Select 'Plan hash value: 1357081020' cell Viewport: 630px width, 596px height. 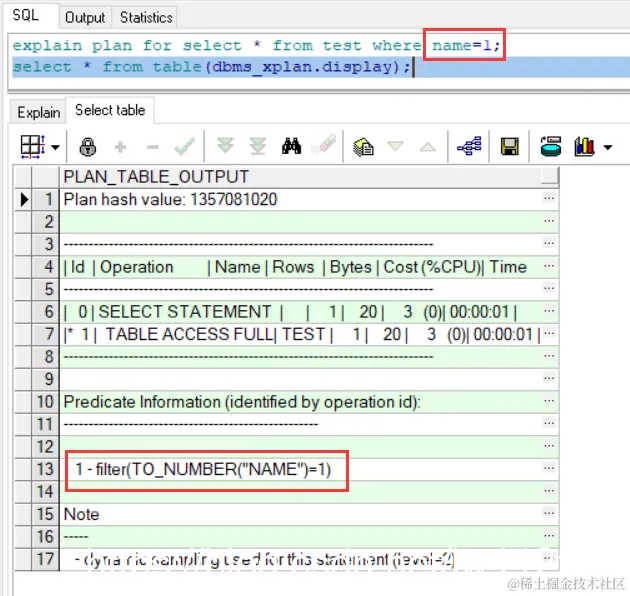(301, 199)
